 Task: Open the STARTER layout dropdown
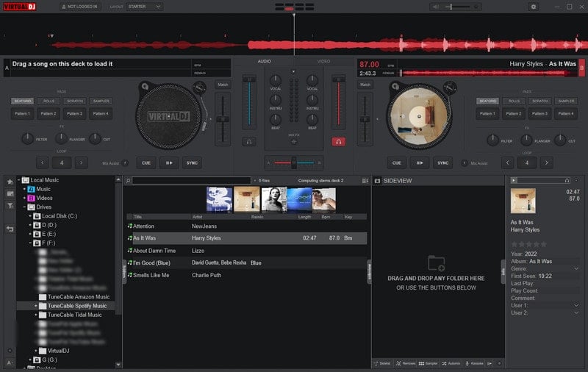click(144, 7)
